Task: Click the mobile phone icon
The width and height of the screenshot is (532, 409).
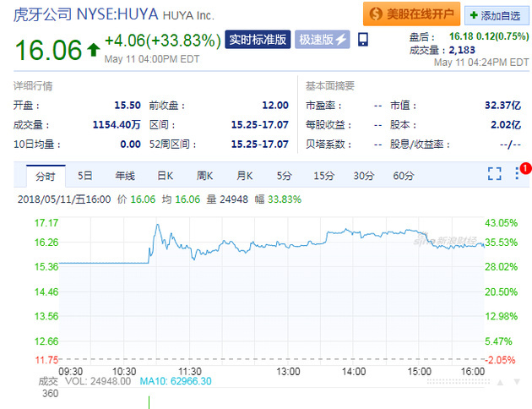Action: tap(363, 40)
